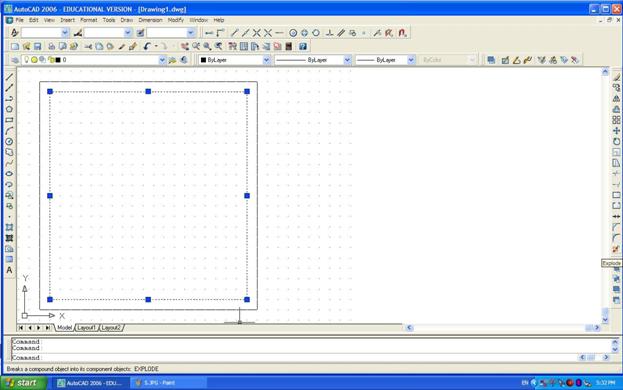Switch to the Layout1 tab
The image size is (623, 390).
point(86,328)
